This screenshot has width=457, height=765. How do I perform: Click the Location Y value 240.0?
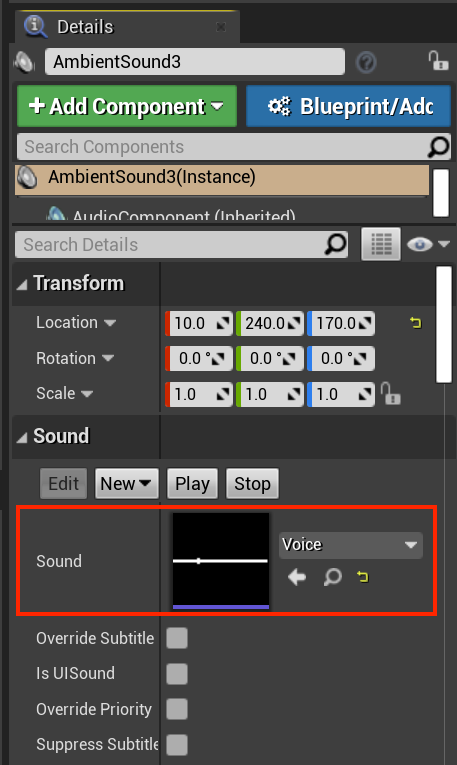tap(270, 323)
